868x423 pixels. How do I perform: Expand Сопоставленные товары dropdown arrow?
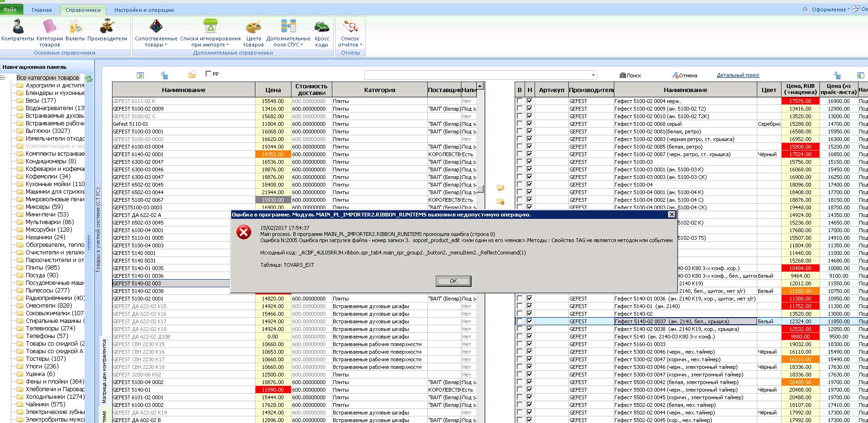(166, 45)
